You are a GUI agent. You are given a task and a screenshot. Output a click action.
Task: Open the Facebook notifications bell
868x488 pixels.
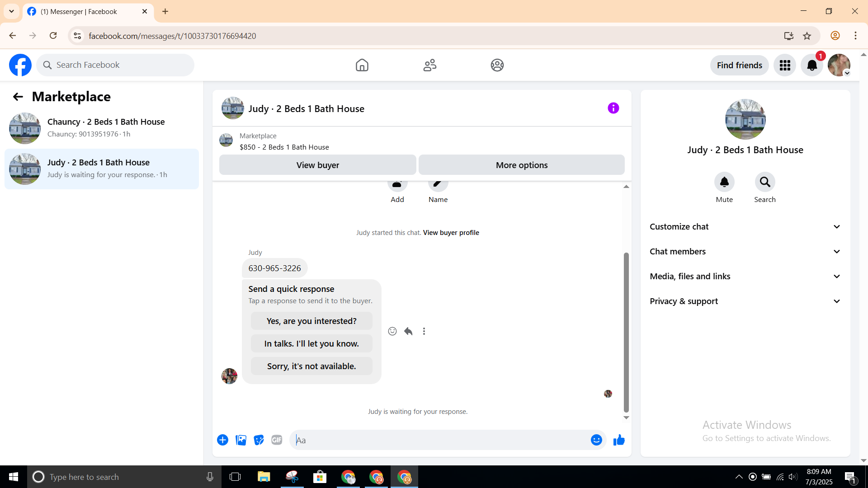tap(811, 66)
